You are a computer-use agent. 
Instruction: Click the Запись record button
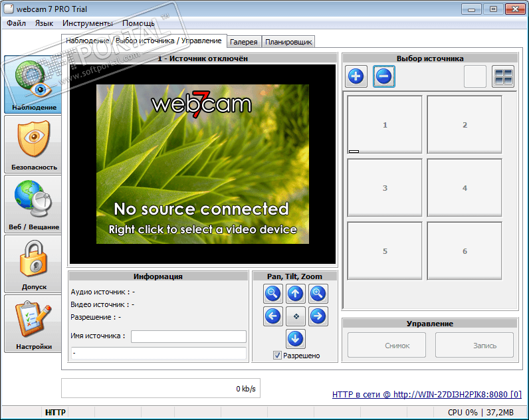[475, 345]
